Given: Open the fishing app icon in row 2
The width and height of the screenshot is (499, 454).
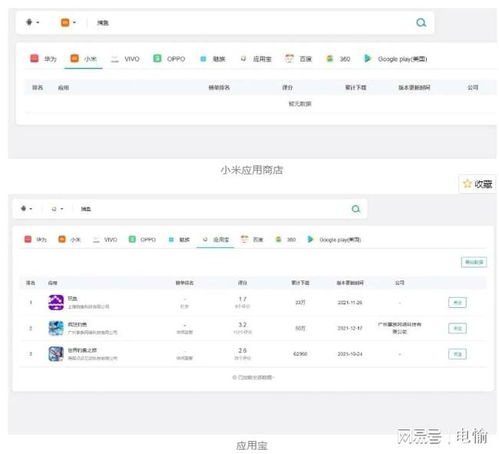Looking at the screenshot, I should click(56, 328).
